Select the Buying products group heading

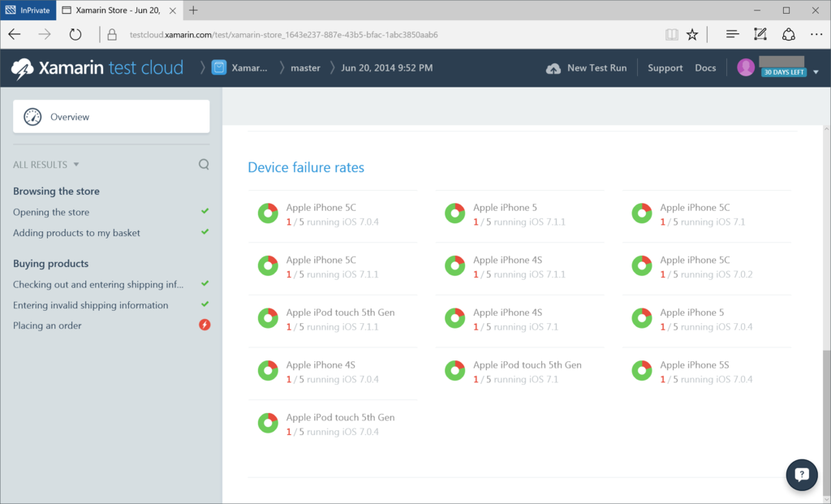51,264
